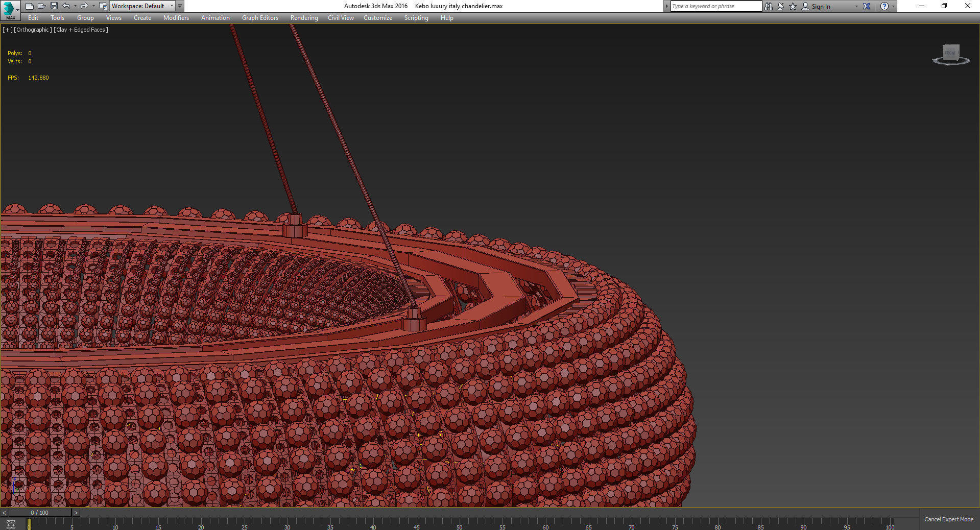
Task: Open the Civil View menu
Action: pos(341,18)
